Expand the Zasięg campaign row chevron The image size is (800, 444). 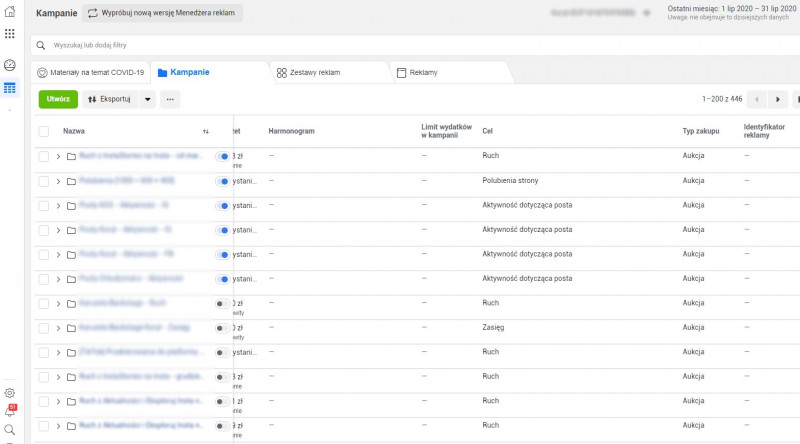pos(58,328)
